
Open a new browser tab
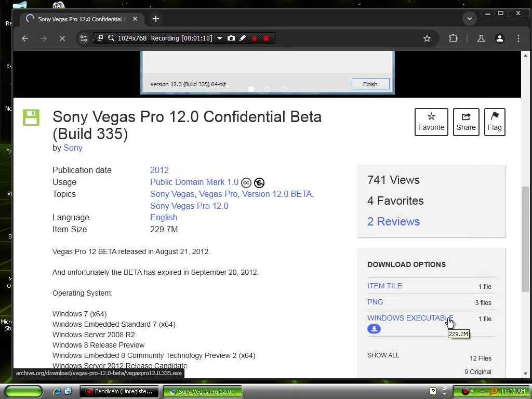coord(156,19)
